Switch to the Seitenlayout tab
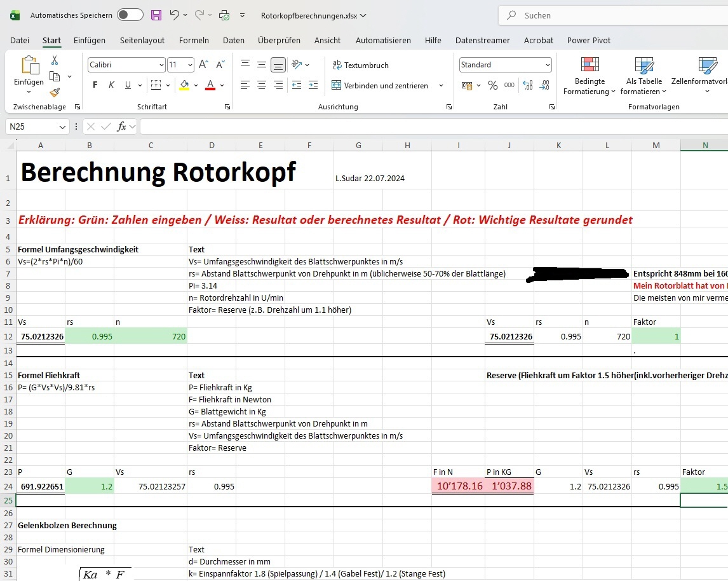The image size is (728, 581). coord(142,41)
